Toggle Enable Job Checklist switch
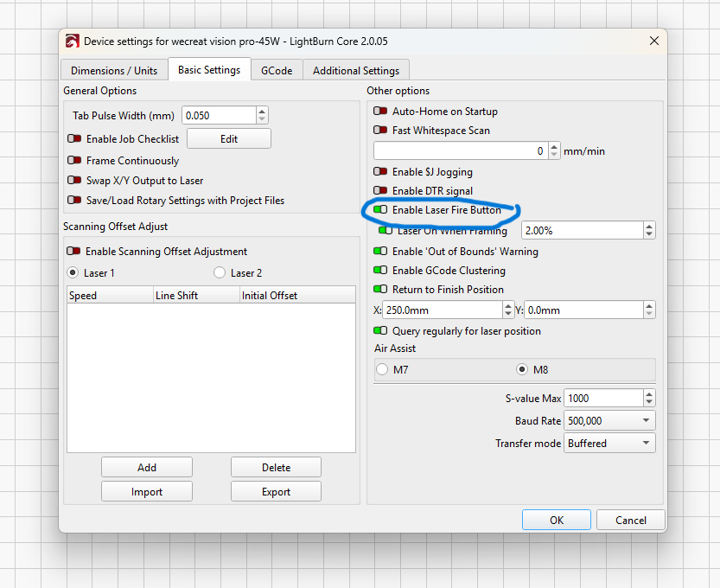The height and width of the screenshot is (588, 720). [74, 139]
